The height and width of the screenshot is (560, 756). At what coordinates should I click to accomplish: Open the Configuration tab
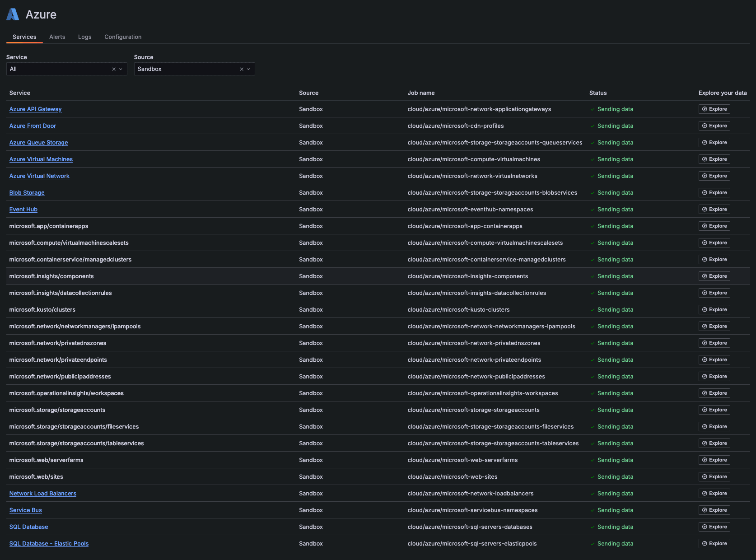point(122,37)
